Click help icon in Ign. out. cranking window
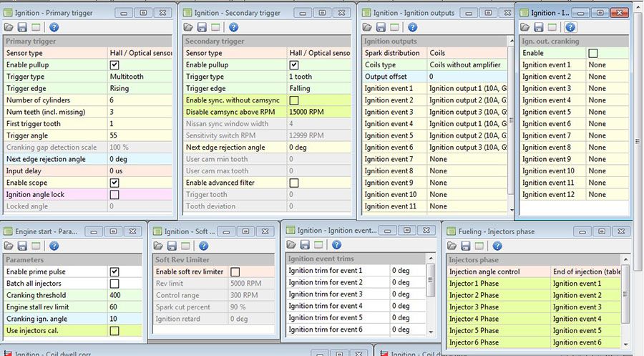 pyautogui.click(x=570, y=27)
